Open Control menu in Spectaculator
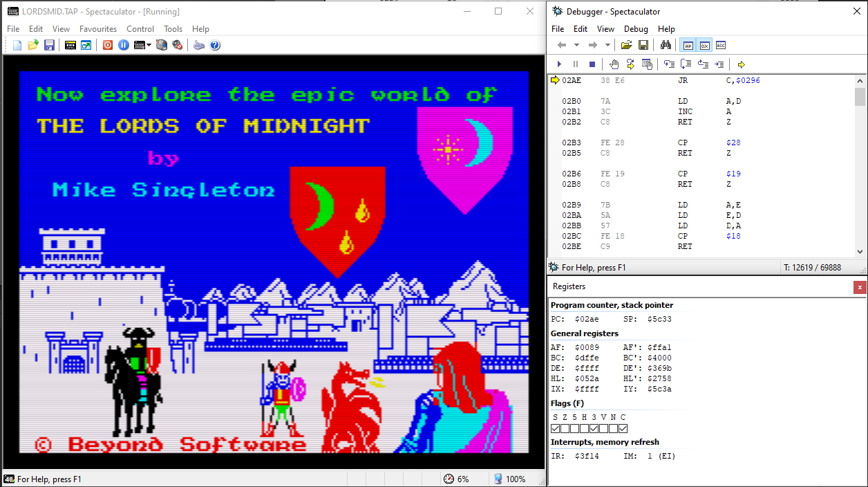The height and width of the screenshot is (487, 868). 140,29
